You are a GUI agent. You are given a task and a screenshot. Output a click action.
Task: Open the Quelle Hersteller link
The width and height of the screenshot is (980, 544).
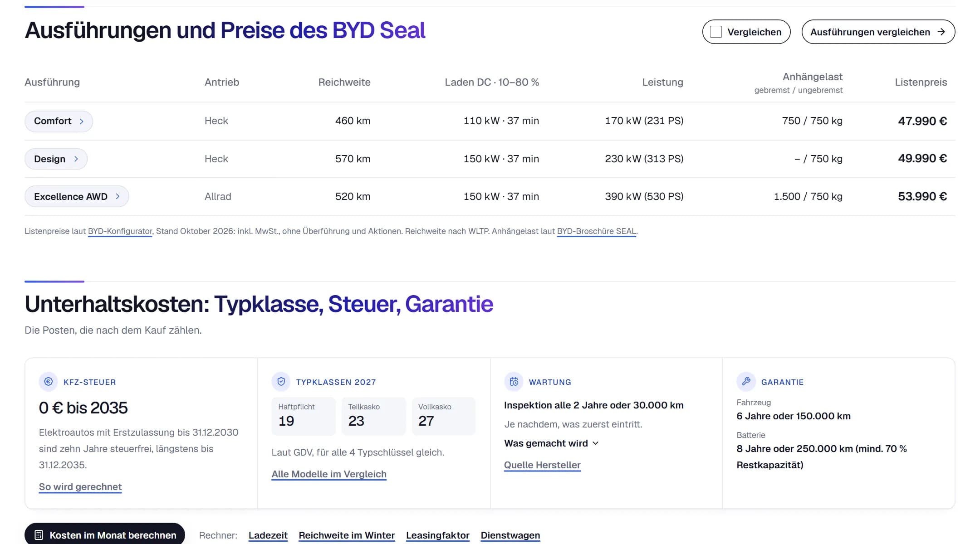tap(542, 465)
